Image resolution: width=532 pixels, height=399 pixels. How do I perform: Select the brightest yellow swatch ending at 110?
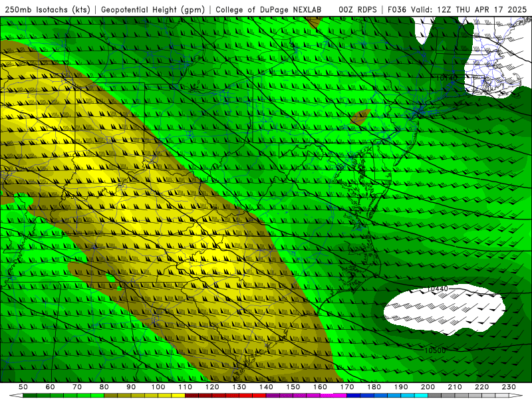(178, 396)
